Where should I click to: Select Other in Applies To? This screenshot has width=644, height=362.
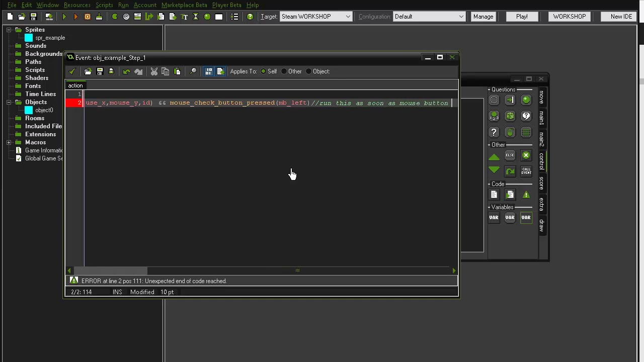pyautogui.click(x=292, y=71)
